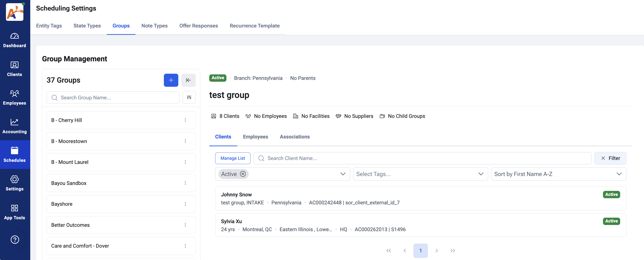Close the Filter panel button

610,158
